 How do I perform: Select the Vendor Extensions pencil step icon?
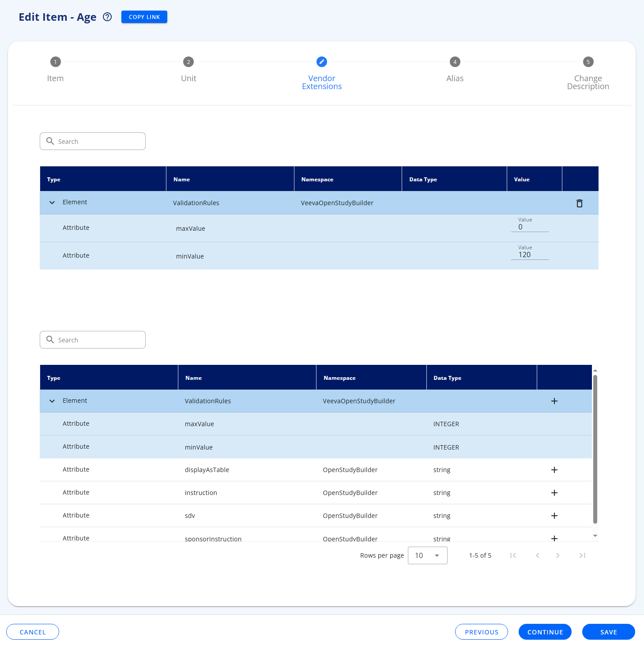(321, 62)
